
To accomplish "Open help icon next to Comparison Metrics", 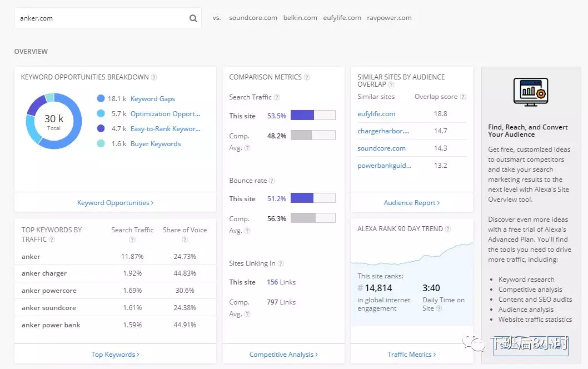I will pyautogui.click(x=307, y=77).
